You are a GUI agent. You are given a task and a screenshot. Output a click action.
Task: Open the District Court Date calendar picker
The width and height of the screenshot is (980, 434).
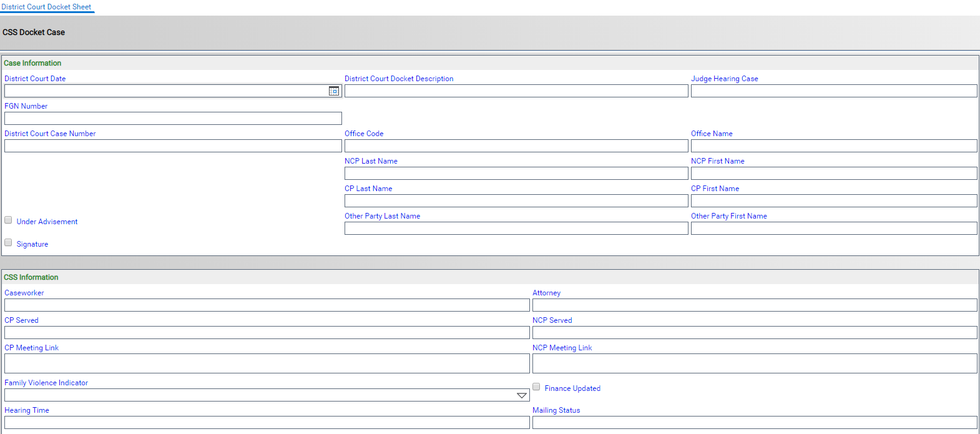tap(334, 91)
